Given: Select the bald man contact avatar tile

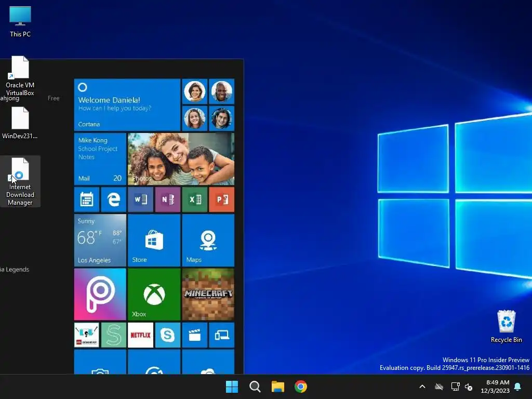Looking at the screenshot, I should coord(222,91).
